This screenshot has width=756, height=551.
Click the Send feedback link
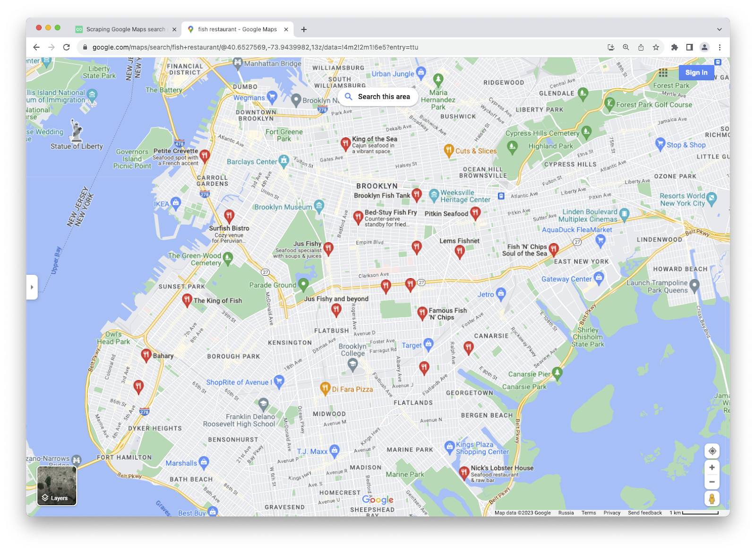coord(645,513)
